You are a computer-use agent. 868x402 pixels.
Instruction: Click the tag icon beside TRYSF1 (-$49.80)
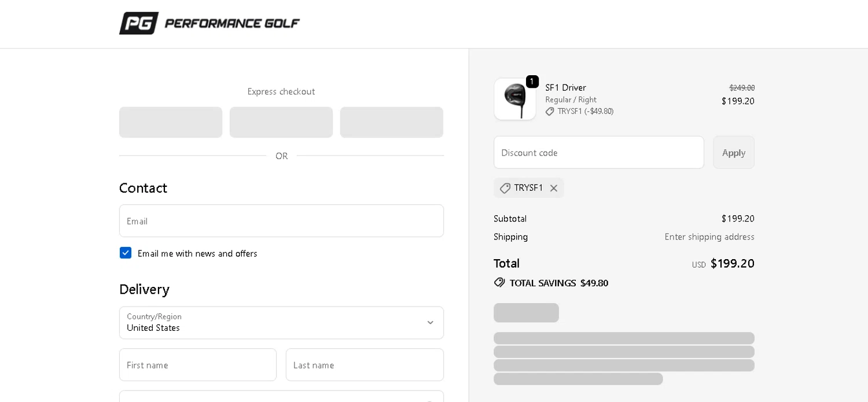point(550,112)
